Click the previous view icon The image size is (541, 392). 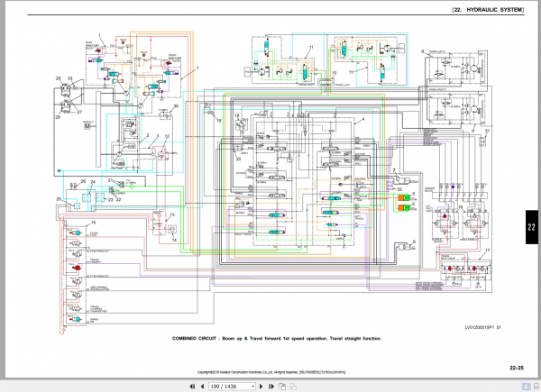[282, 387]
